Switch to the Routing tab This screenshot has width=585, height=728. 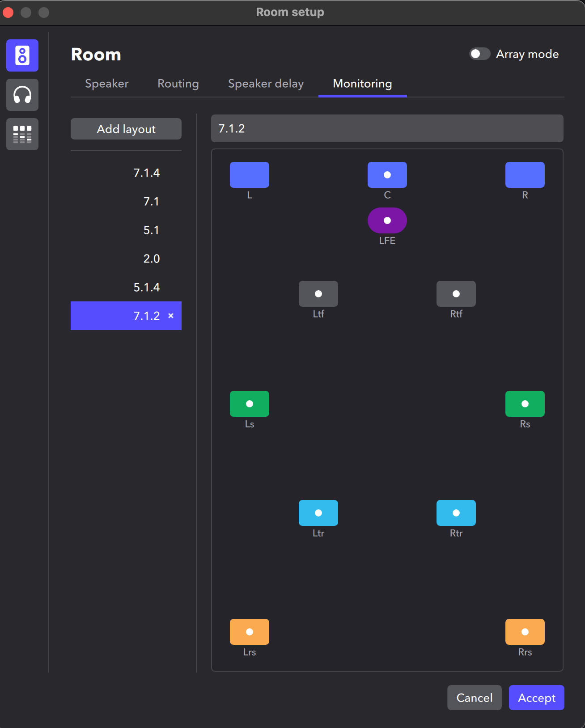click(178, 84)
